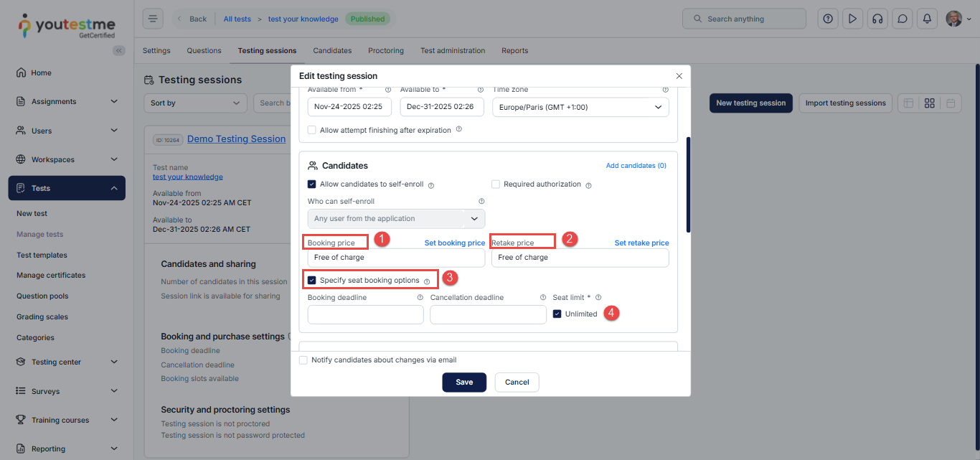Screen dimensions: 980x460
Task: Close the Edit testing session dialog
Action: click(x=679, y=76)
